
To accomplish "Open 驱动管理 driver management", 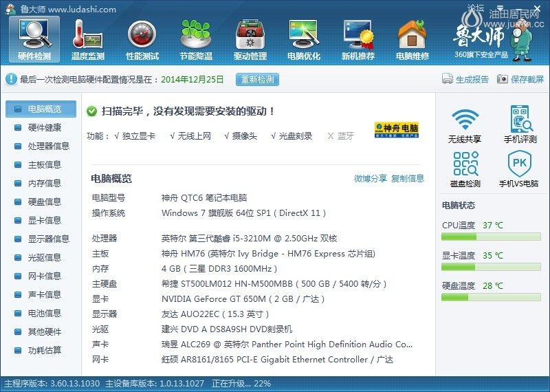I will tap(250, 40).
